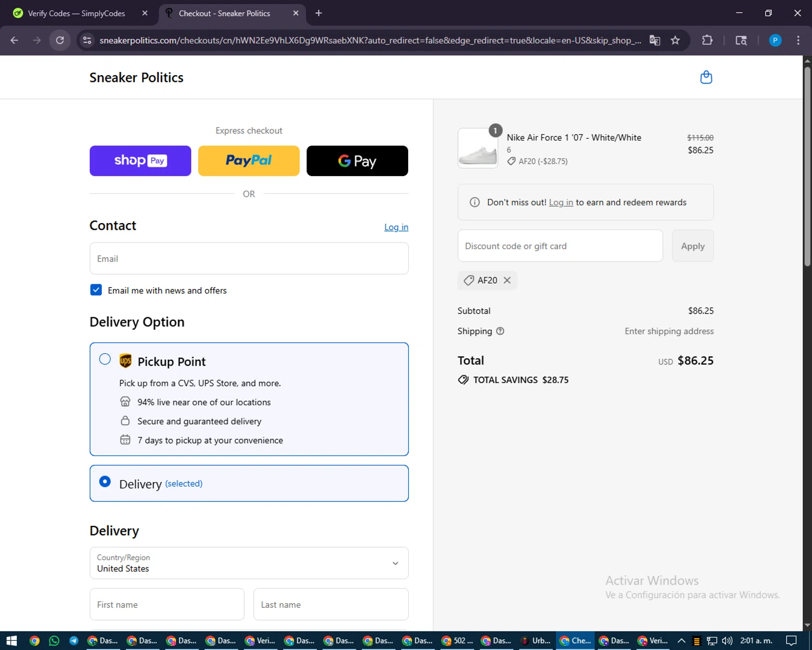Remove the AF20 discount code tag
The width and height of the screenshot is (812, 650).
point(507,280)
